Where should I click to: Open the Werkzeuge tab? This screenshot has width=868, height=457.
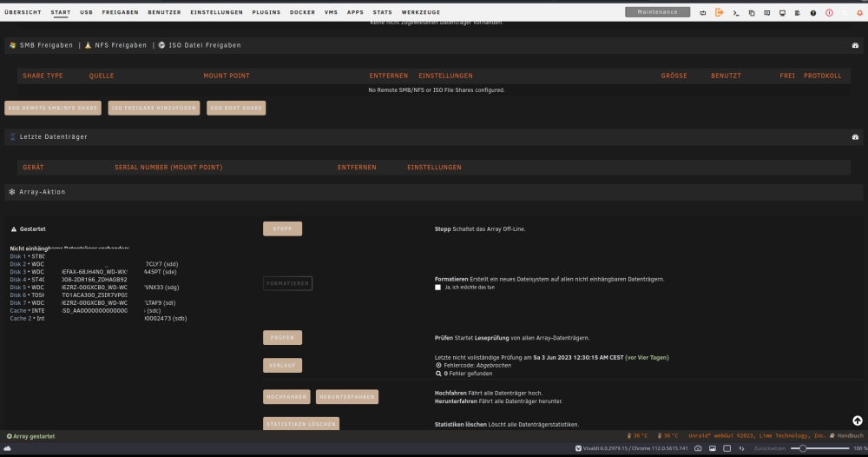pos(421,12)
